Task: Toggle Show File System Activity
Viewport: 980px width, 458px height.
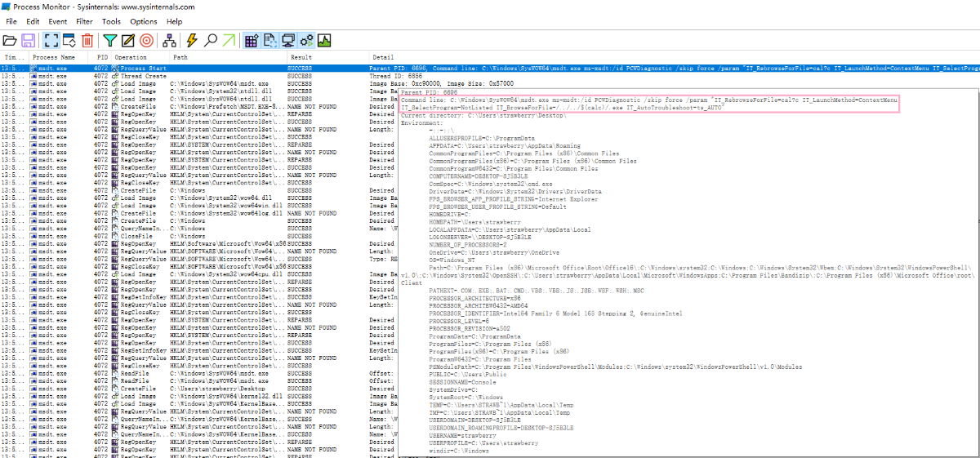Action: pyautogui.click(x=269, y=40)
